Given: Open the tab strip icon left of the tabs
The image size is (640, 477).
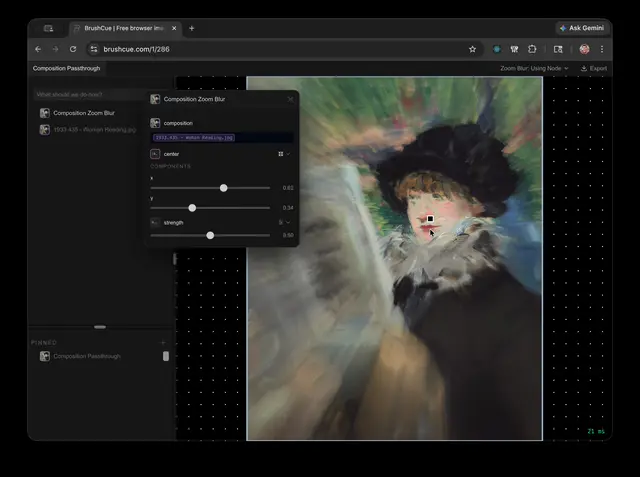Looking at the screenshot, I should [x=49, y=28].
